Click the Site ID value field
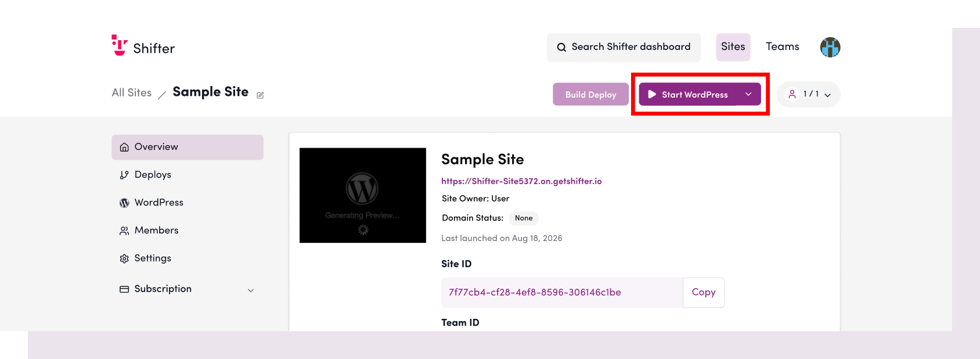The height and width of the screenshot is (359, 980). tap(562, 292)
